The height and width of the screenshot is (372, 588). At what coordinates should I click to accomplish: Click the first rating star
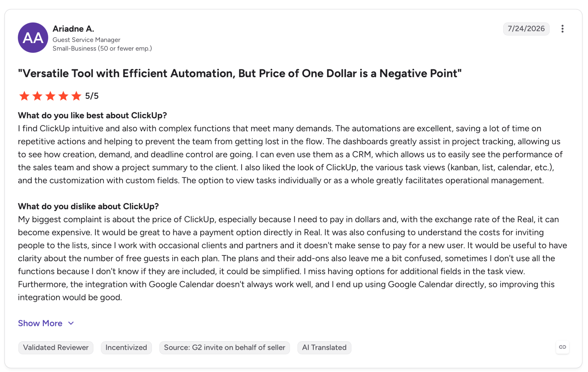point(24,96)
